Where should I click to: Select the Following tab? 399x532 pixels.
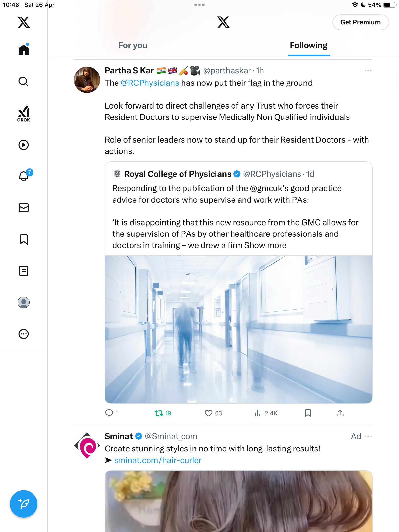(x=309, y=45)
